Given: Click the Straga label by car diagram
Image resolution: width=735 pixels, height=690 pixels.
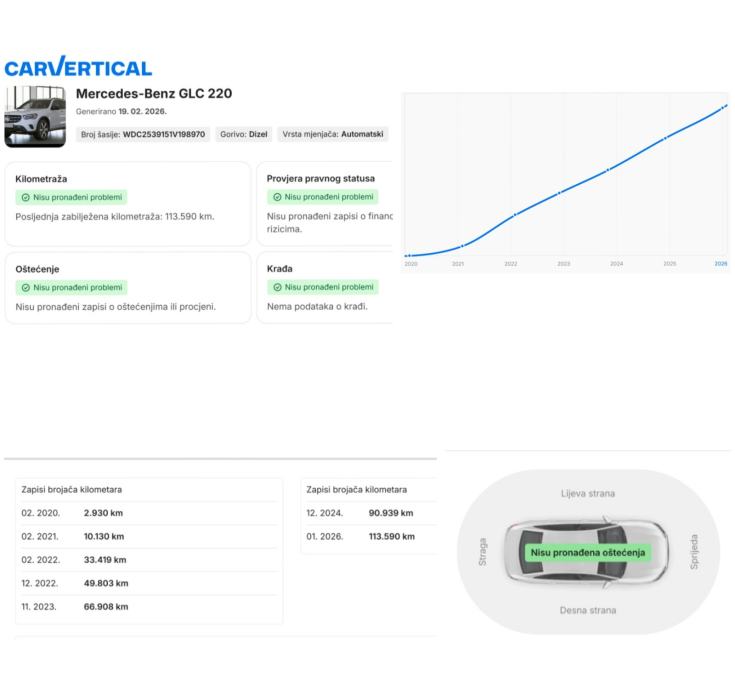Looking at the screenshot, I should click(482, 552).
